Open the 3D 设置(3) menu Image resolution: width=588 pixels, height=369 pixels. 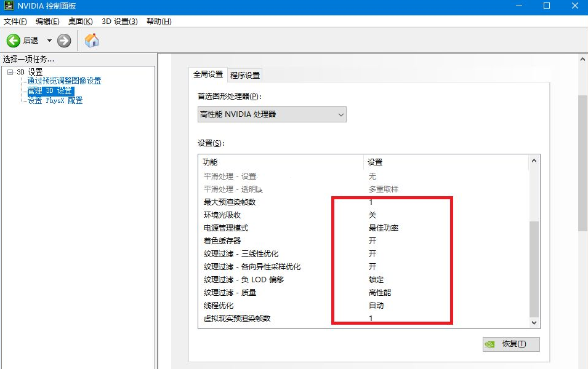[x=119, y=22]
